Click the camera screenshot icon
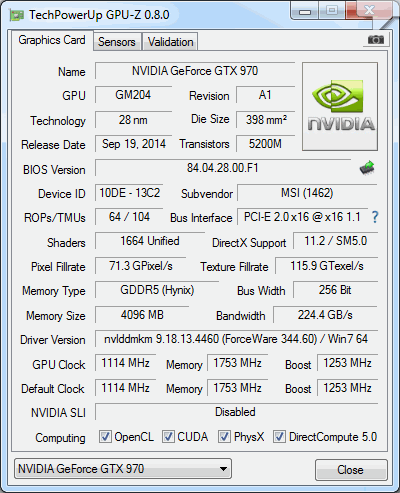Screen dimensions: 400x493 tap(376, 40)
